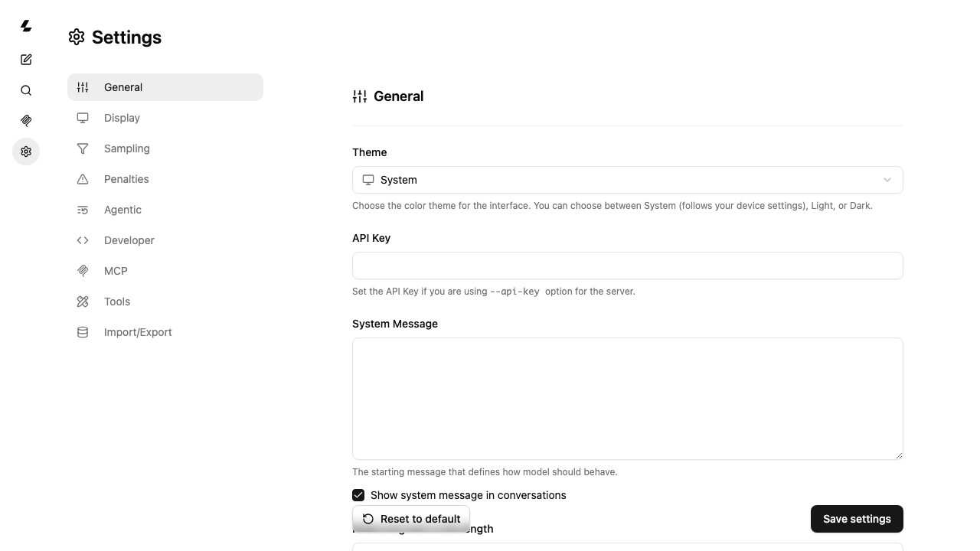Click inside the System Message textarea
Image resolution: width=980 pixels, height=551 pixels.
click(x=628, y=399)
